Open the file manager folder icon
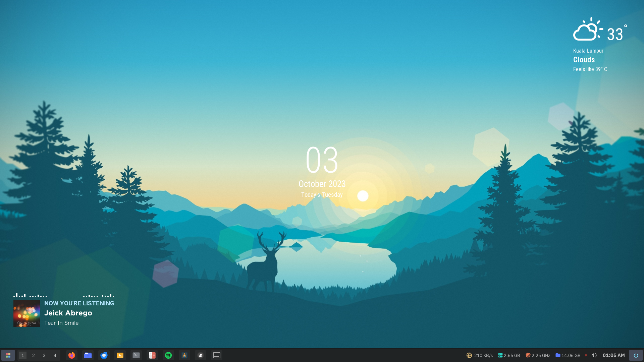644x362 pixels. [88, 355]
